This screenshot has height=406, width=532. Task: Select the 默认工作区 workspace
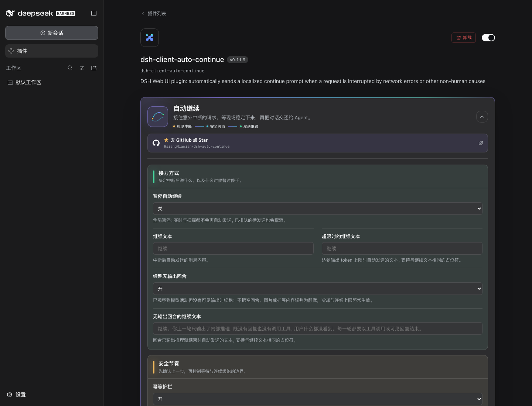pyautogui.click(x=52, y=82)
